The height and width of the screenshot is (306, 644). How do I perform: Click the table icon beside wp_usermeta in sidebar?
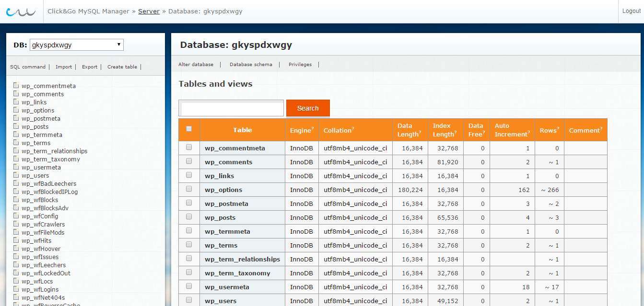[16, 167]
